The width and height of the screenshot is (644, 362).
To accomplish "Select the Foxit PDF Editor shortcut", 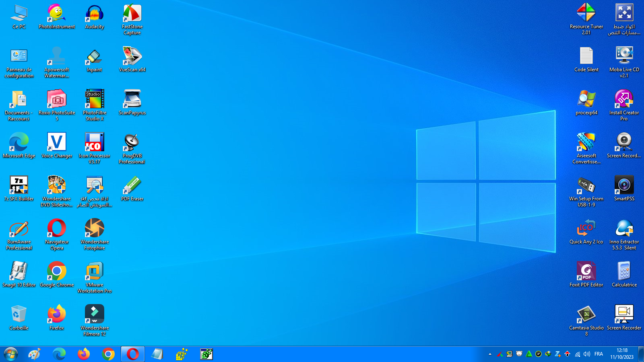I will 586,275.
